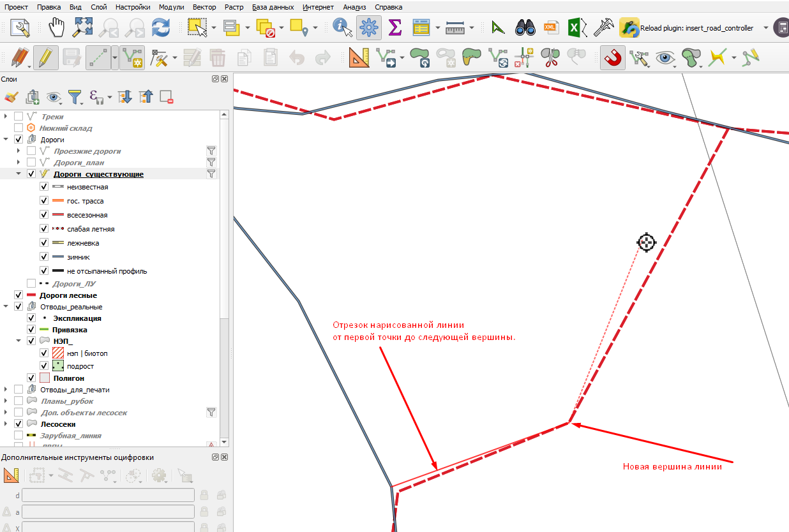Enable snapping with the red magnet icon
Viewport: 789px width, 532px height.
[x=612, y=58]
